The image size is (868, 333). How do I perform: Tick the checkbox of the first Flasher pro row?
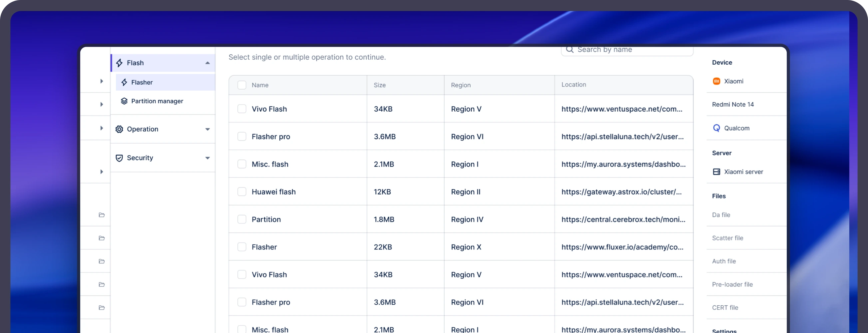242,137
